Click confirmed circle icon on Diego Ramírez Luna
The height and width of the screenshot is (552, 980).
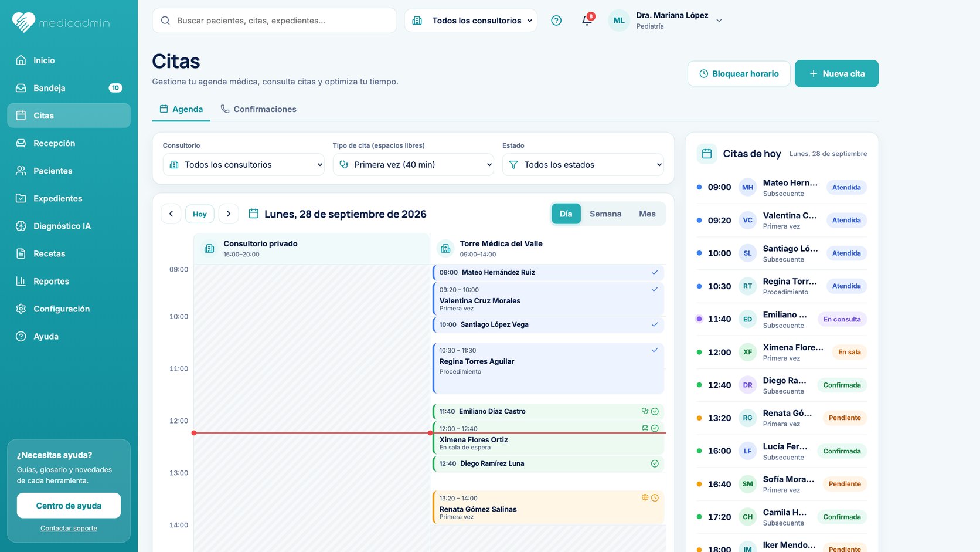click(x=655, y=463)
